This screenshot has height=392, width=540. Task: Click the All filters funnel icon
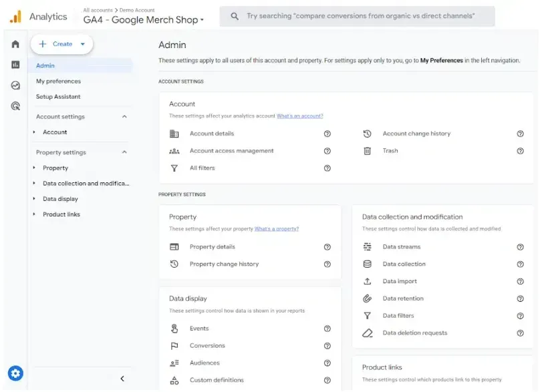tap(174, 168)
